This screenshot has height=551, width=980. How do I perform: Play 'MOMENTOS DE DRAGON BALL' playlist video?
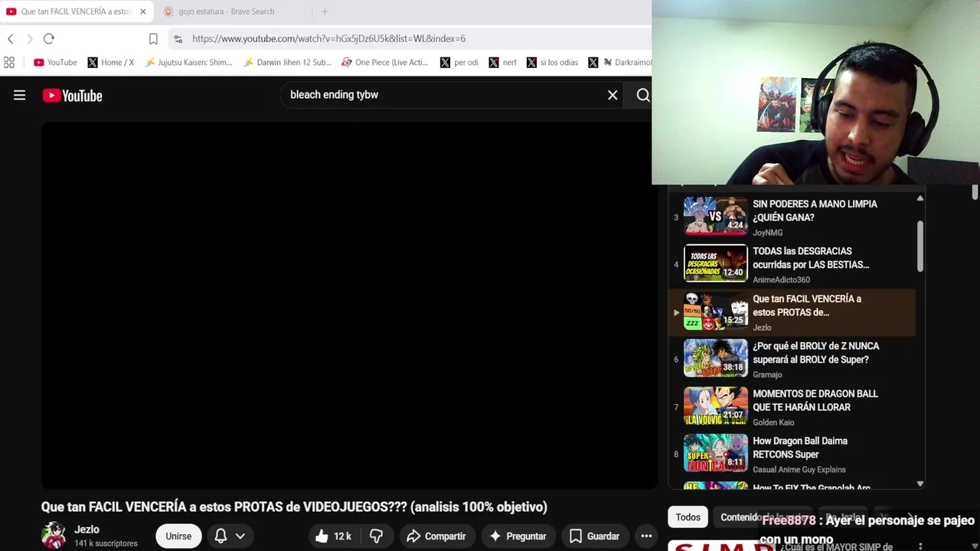click(x=792, y=406)
